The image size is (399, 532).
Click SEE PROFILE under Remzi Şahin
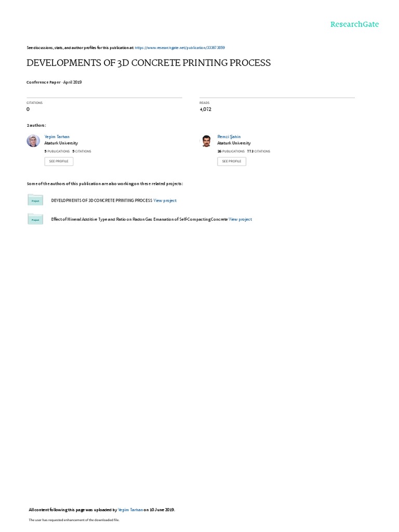[x=232, y=161]
